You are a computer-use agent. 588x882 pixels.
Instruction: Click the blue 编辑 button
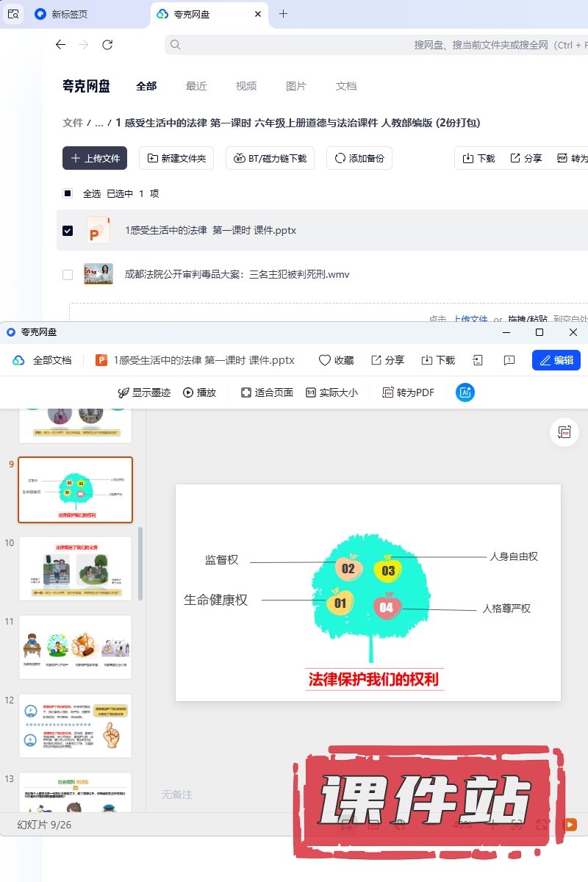click(x=556, y=360)
